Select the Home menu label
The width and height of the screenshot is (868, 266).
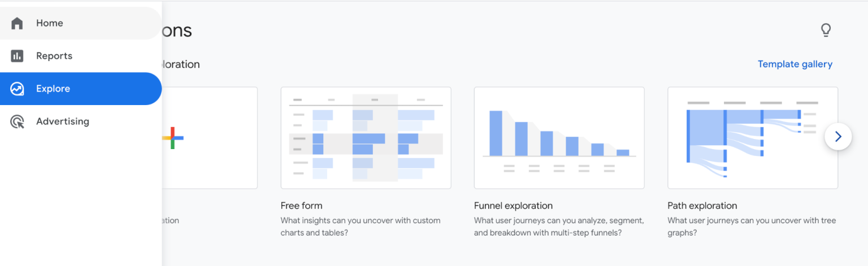[50, 23]
